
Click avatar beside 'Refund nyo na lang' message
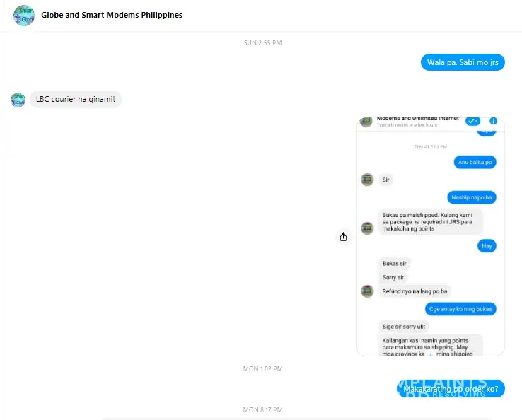pyautogui.click(x=367, y=291)
